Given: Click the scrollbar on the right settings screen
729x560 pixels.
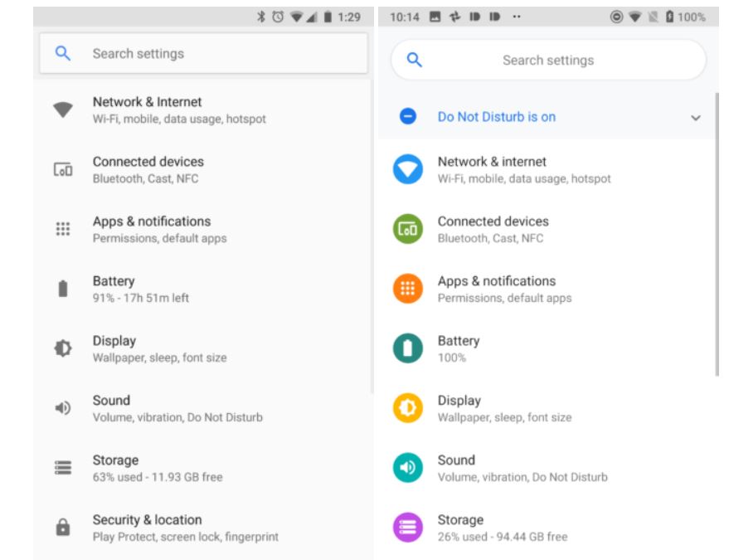Looking at the screenshot, I should [717, 234].
